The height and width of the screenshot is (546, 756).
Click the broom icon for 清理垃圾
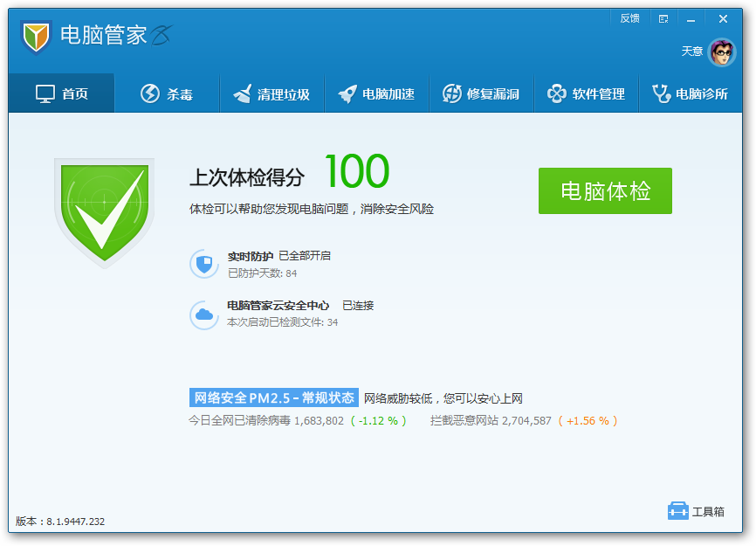[243, 93]
